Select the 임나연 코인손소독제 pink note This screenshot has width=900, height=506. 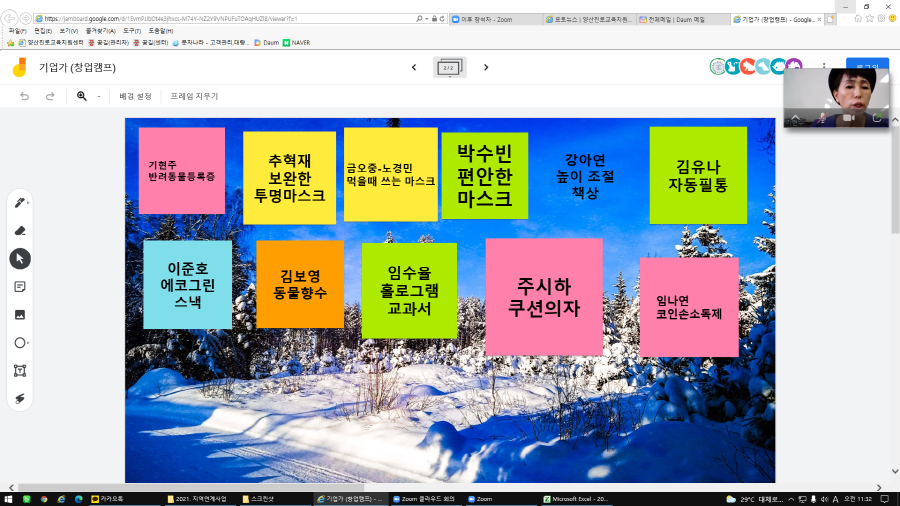point(689,307)
